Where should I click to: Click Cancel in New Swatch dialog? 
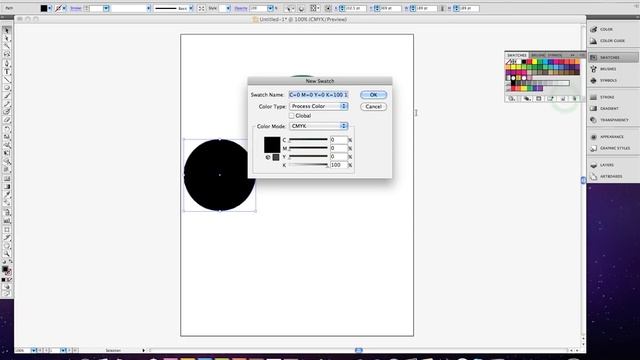pyautogui.click(x=373, y=107)
